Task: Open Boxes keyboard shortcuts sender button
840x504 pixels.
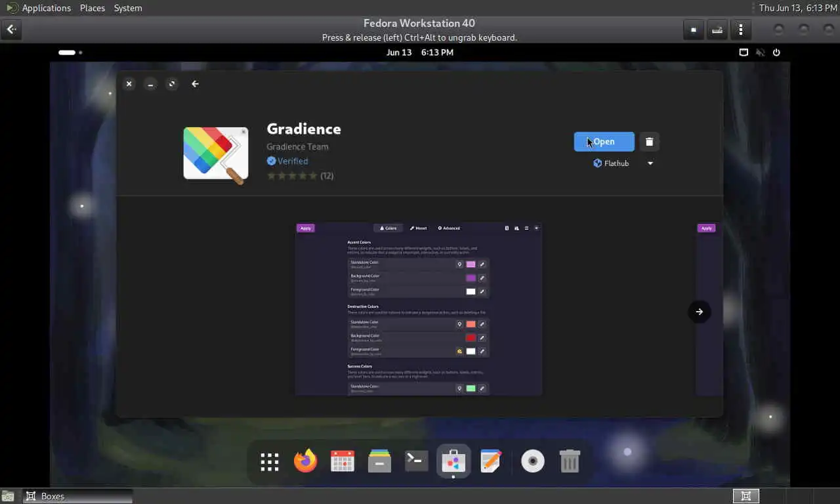Action: tap(717, 30)
